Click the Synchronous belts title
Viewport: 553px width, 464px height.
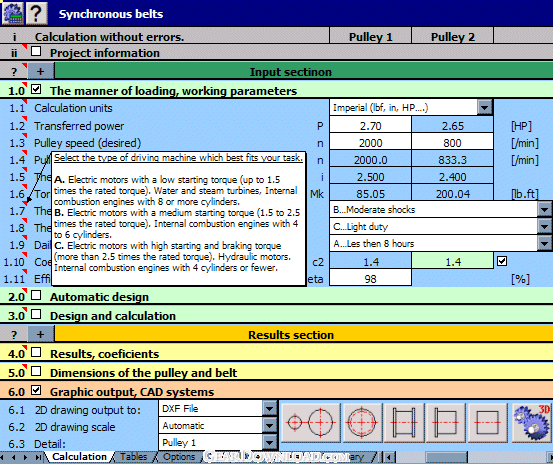click(111, 14)
